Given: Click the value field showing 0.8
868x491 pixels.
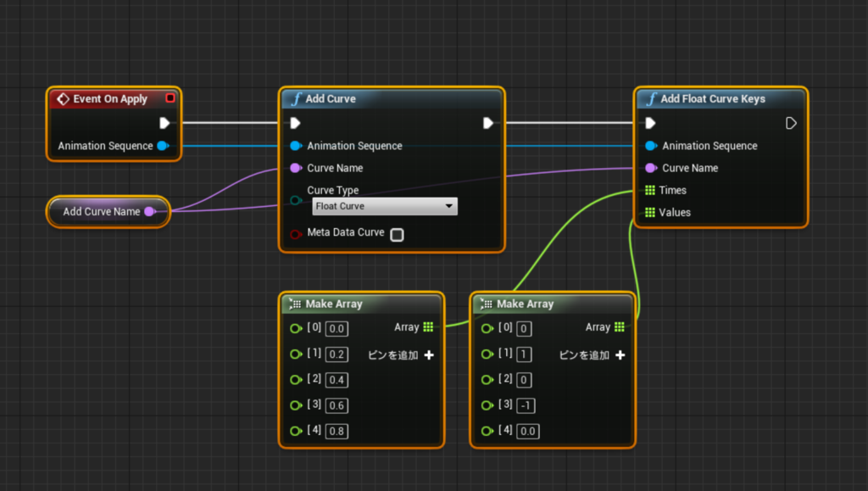Looking at the screenshot, I should (337, 431).
